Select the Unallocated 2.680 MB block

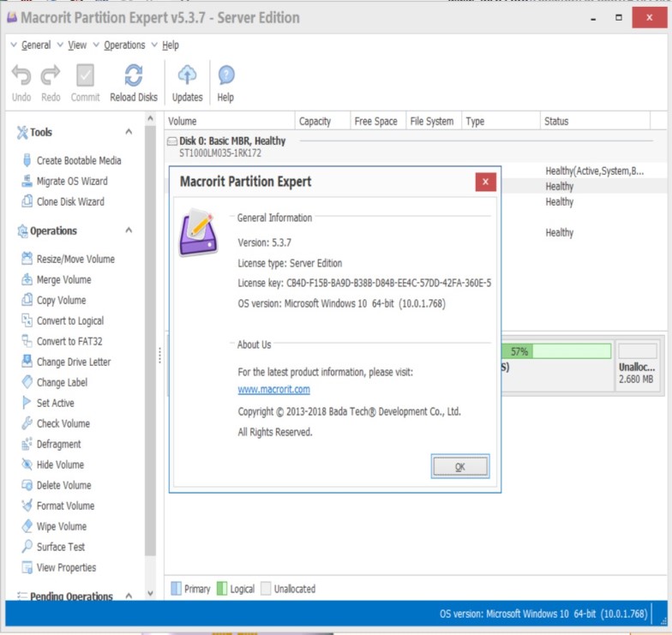click(x=637, y=368)
